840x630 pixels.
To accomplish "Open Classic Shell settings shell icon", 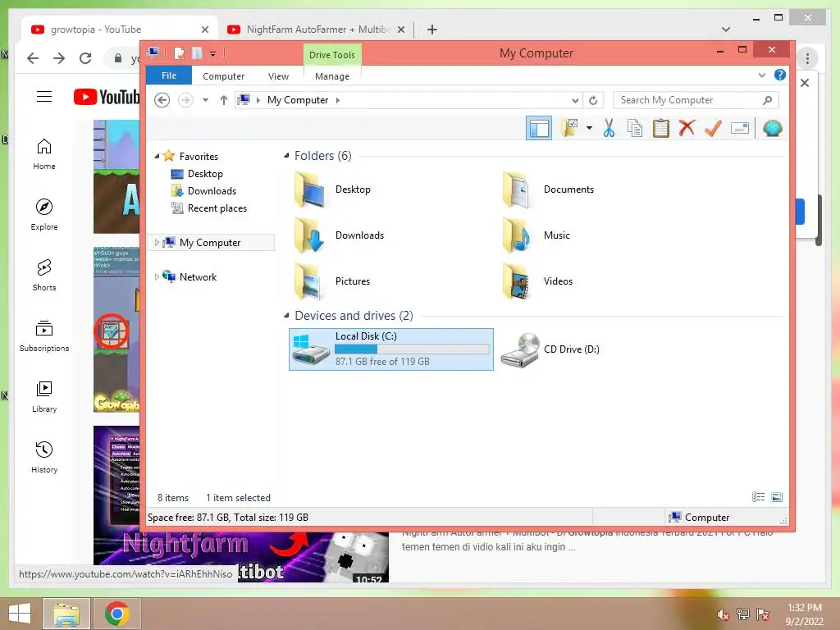I will coord(772,129).
